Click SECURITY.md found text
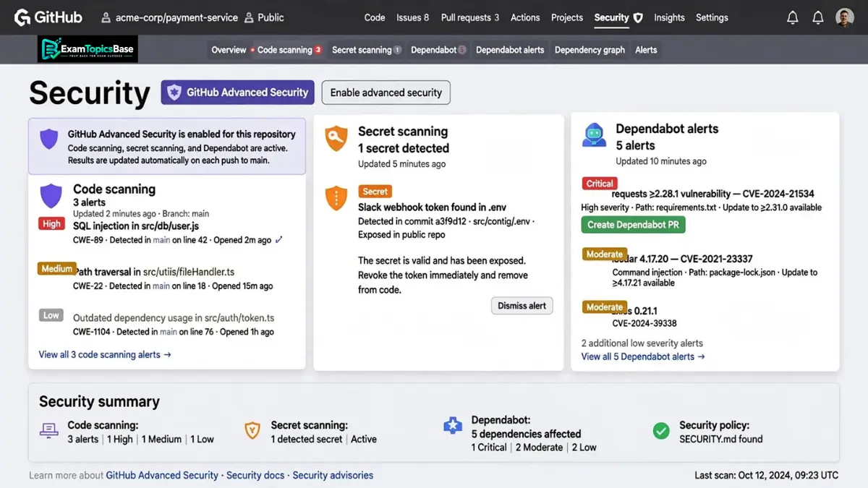Image resolution: width=868 pixels, height=488 pixels. [x=721, y=439]
